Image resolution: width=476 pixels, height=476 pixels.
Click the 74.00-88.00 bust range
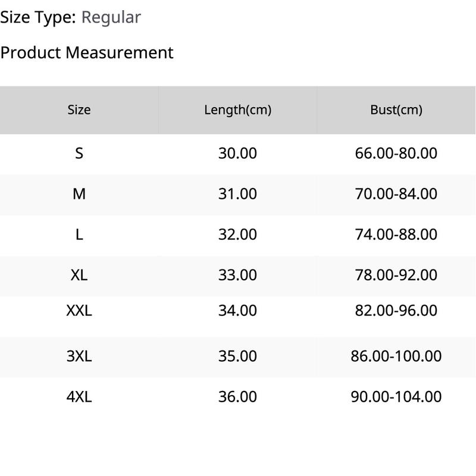(x=396, y=234)
